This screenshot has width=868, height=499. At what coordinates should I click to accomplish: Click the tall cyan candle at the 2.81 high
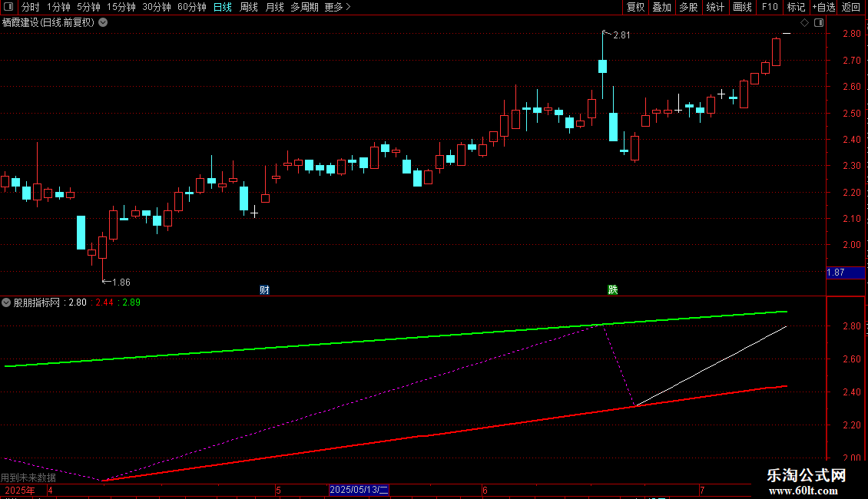click(x=602, y=65)
